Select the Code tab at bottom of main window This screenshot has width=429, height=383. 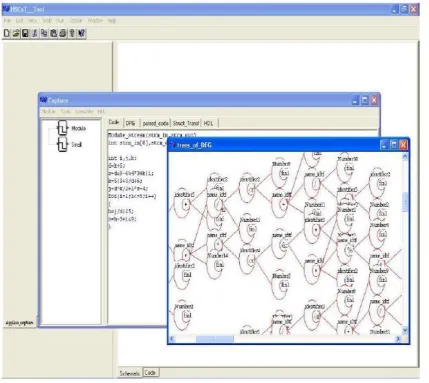coord(151,372)
